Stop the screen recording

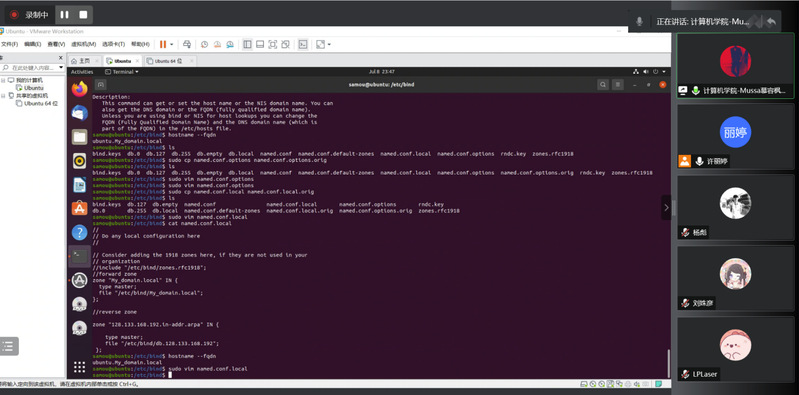(x=83, y=15)
